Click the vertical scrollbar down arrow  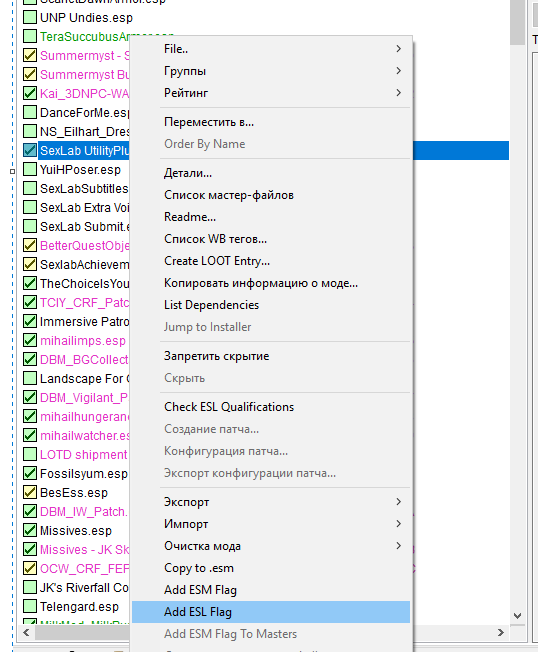pos(518,616)
